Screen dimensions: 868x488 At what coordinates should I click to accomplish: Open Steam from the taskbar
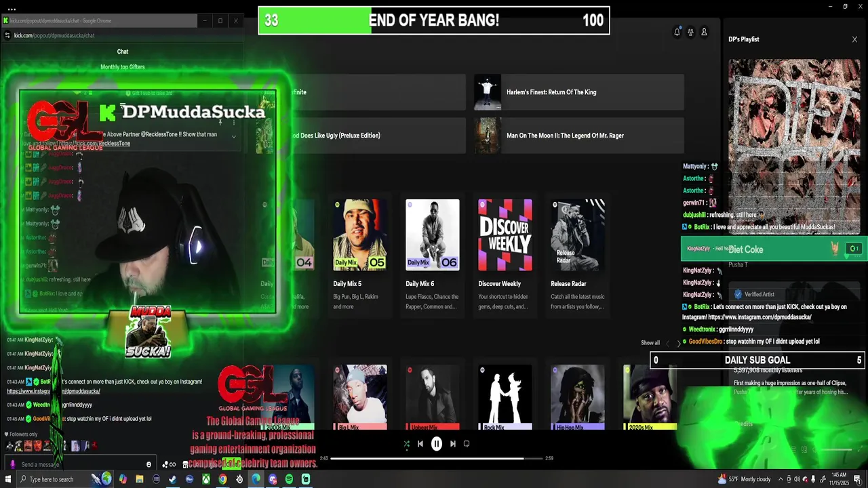tap(172, 479)
